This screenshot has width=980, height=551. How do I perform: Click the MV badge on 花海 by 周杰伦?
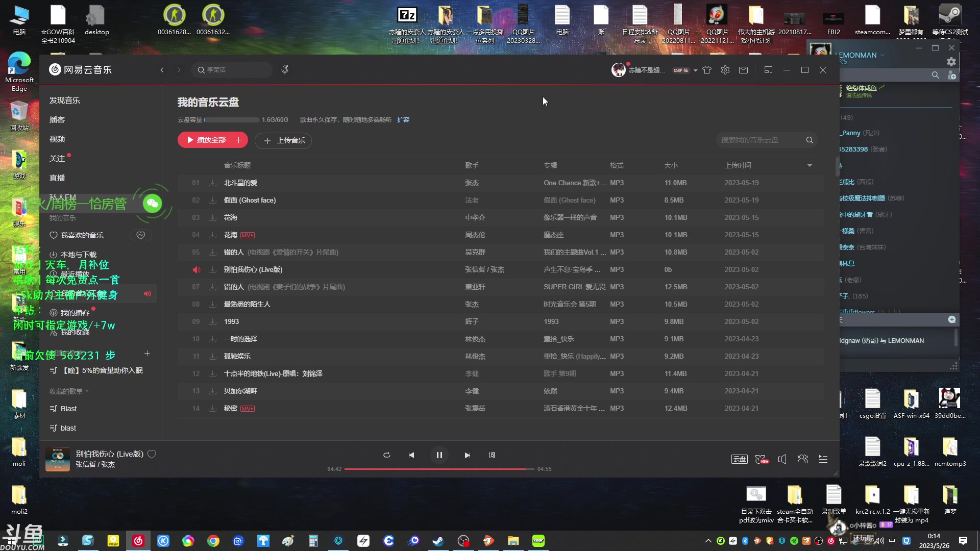click(x=248, y=235)
